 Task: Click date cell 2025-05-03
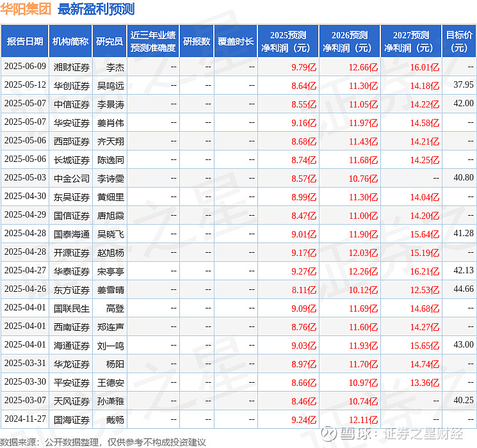pos(25,178)
